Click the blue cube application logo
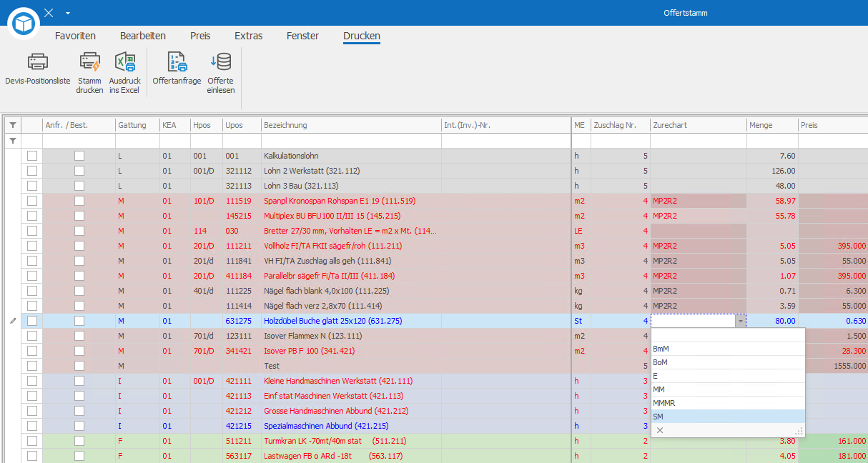This screenshot has height=463, width=868. pyautogui.click(x=24, y=23)
